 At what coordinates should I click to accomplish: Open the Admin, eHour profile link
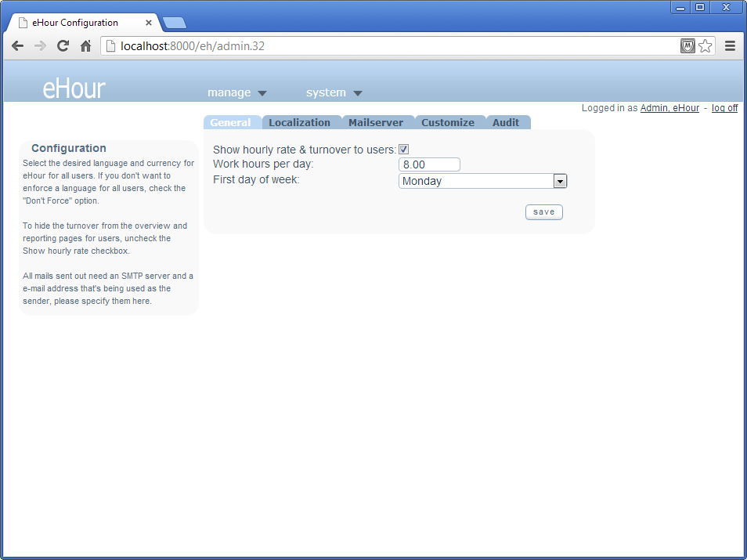point(669,108)
